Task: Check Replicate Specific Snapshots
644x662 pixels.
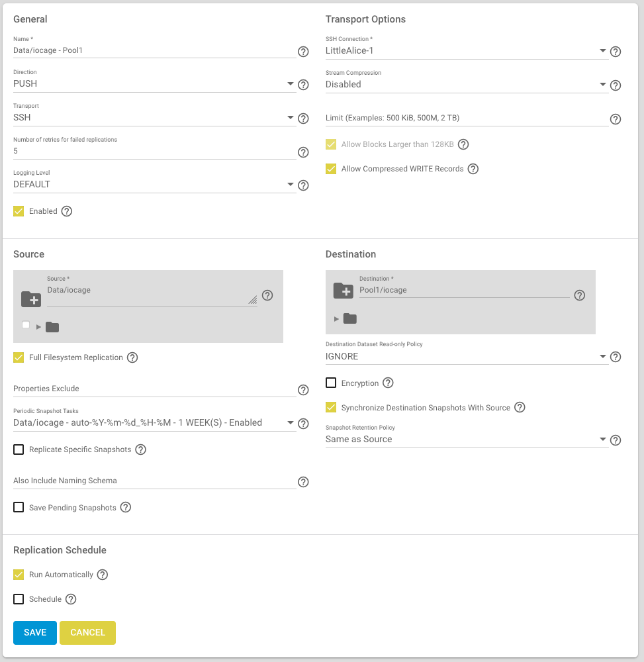Action: pos(19,449)
